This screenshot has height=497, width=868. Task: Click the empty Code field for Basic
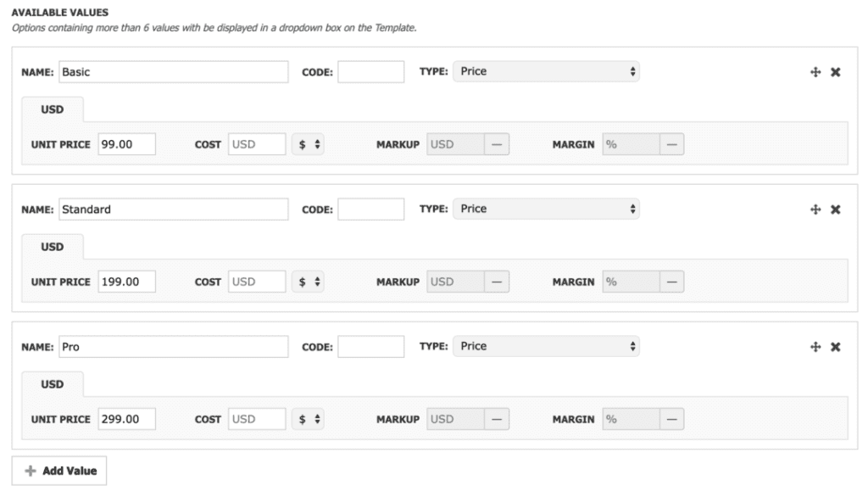(370, 72)
